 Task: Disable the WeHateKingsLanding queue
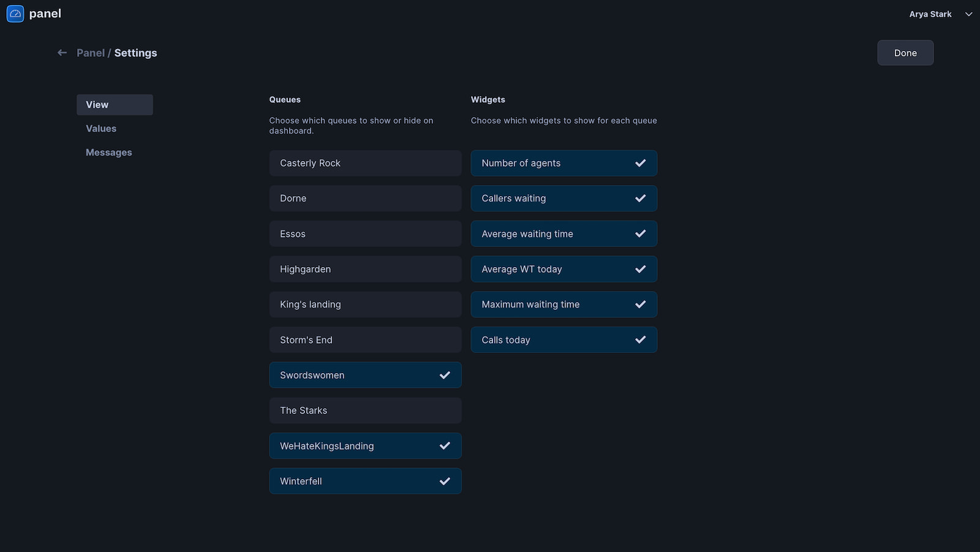(365, 446)
